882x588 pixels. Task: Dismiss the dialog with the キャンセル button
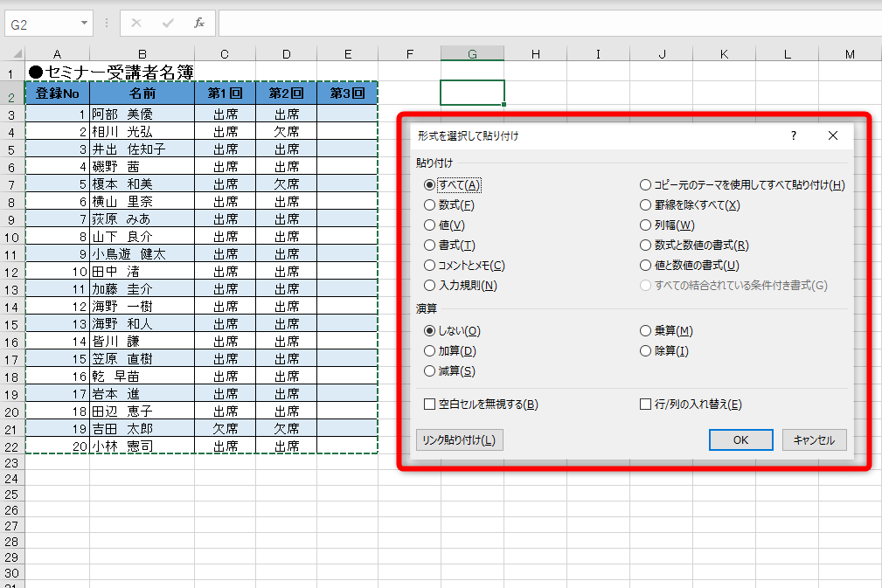(813, 439)
